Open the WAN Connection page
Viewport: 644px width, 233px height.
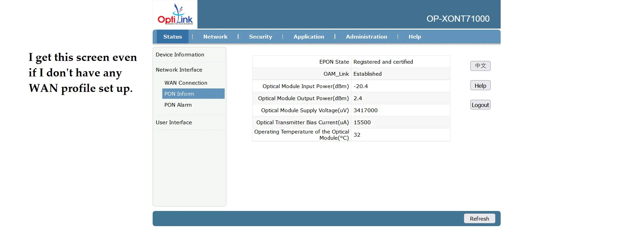click(186, 83)
